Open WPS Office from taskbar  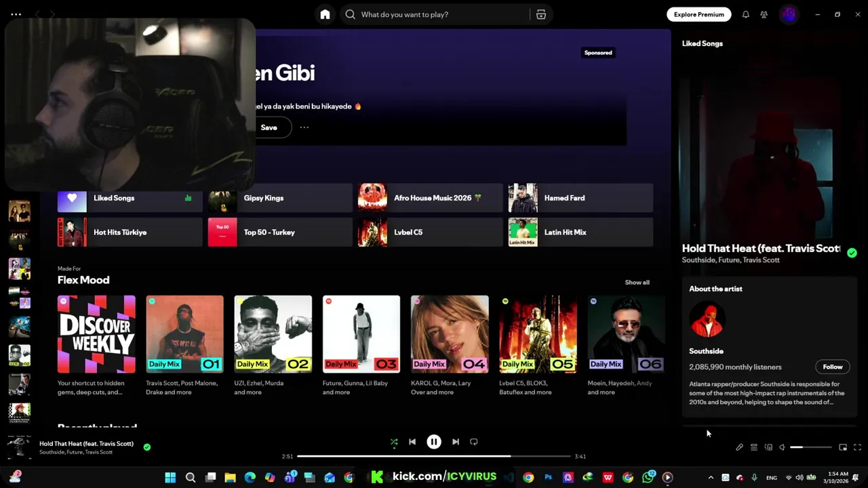(x=608, y=477)
